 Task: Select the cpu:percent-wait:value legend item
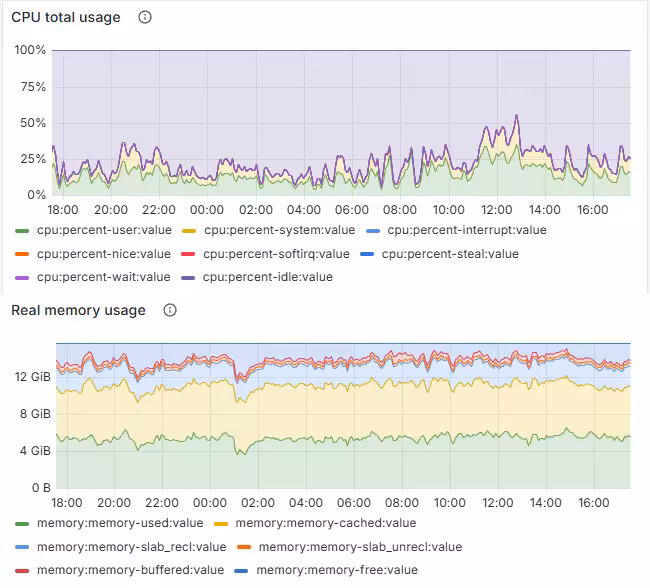[103, 277]
